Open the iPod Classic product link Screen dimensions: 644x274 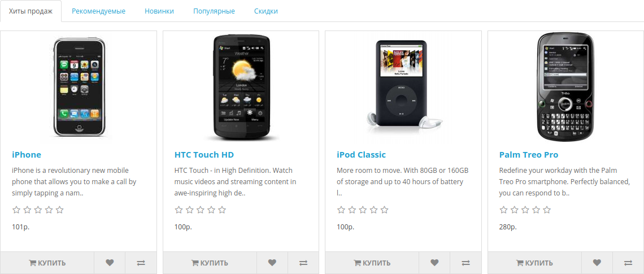point(361,155)
